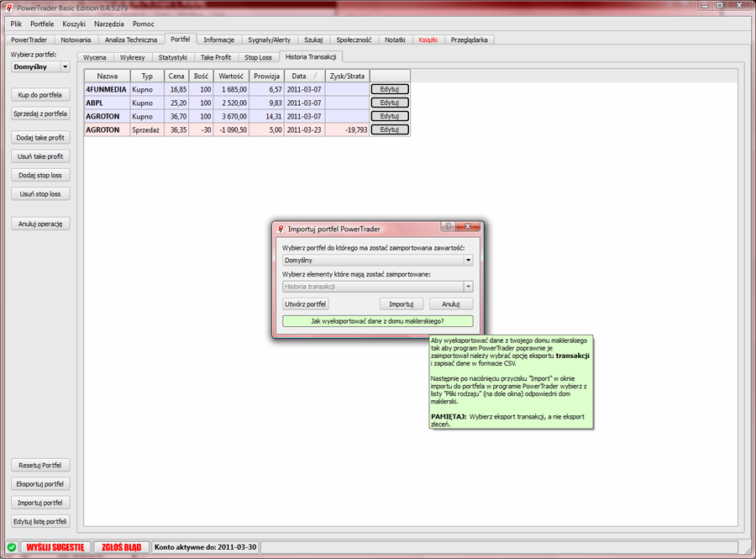Switch to the PowerTrader tab
This screenshot has width=756, height=559.
(29, 40)
